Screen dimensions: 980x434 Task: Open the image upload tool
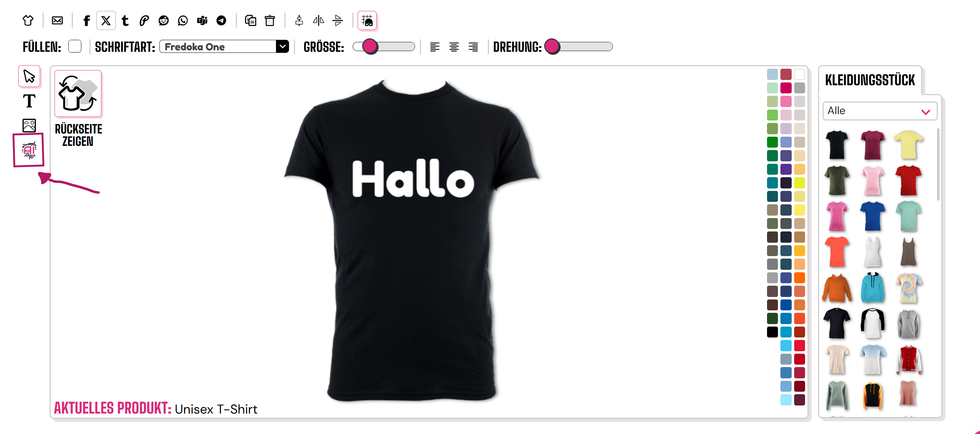[29, 125]
